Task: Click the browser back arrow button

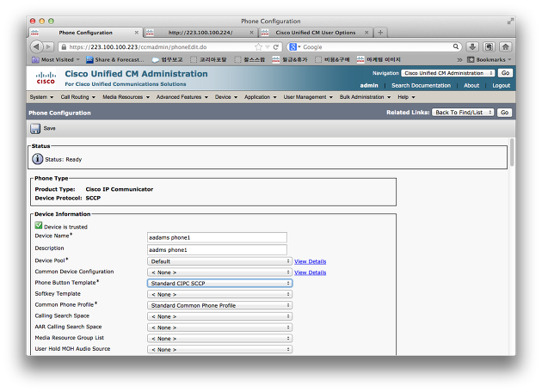Action: tap(36, 46)
